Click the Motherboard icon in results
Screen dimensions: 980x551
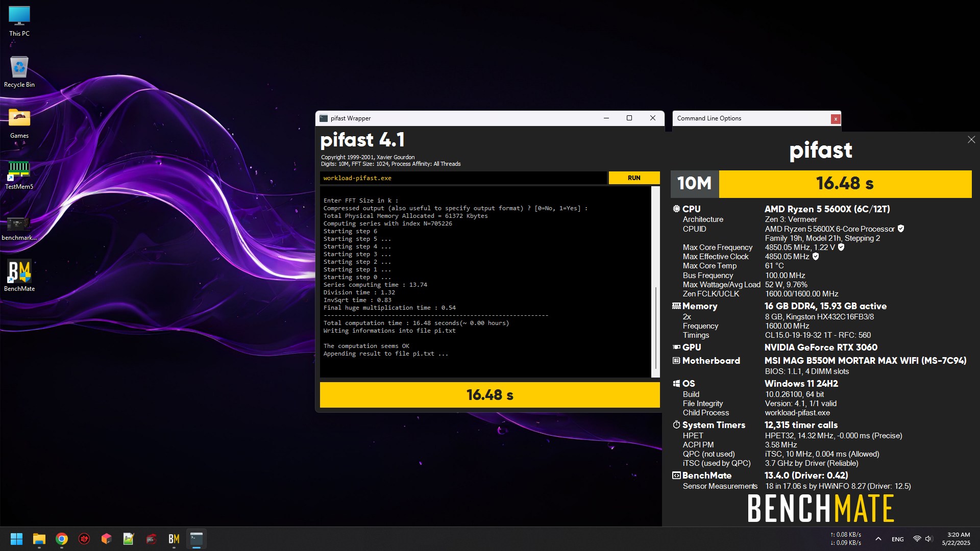pos(676,361)
